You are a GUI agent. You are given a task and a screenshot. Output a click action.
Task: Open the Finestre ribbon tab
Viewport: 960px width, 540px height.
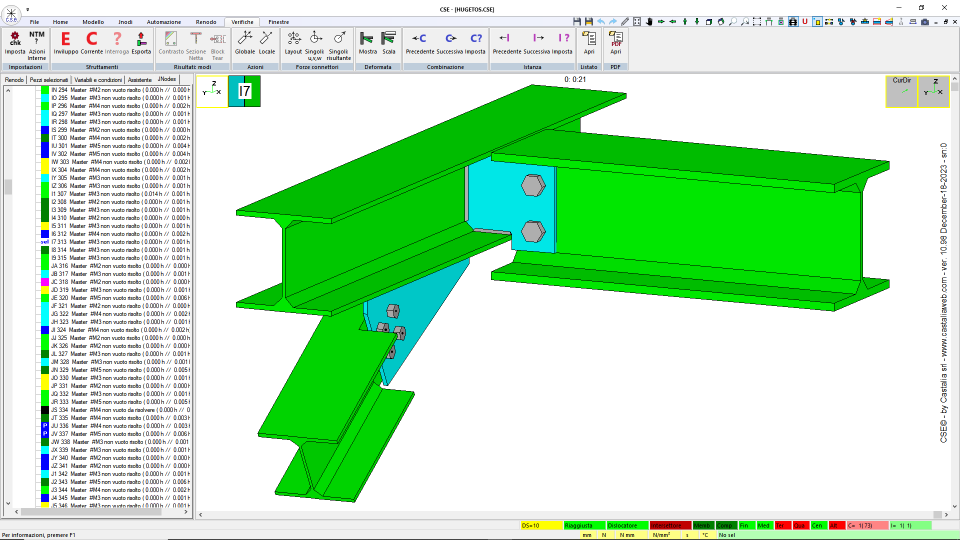coord(279,22)
